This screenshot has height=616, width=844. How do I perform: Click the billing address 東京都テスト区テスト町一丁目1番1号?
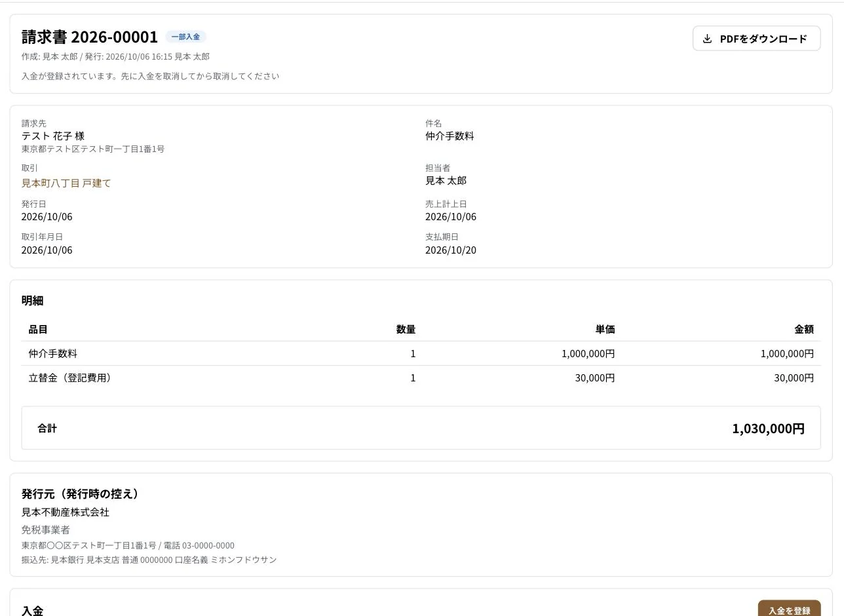coord(93,149)
